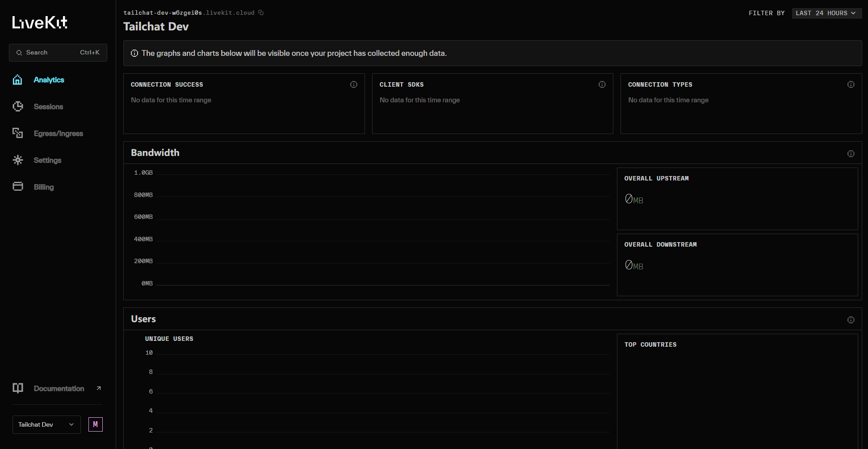Viewport: 868px width, 449px height.
Task: Click the Billing card icon
Action: (x=17, y=187)
